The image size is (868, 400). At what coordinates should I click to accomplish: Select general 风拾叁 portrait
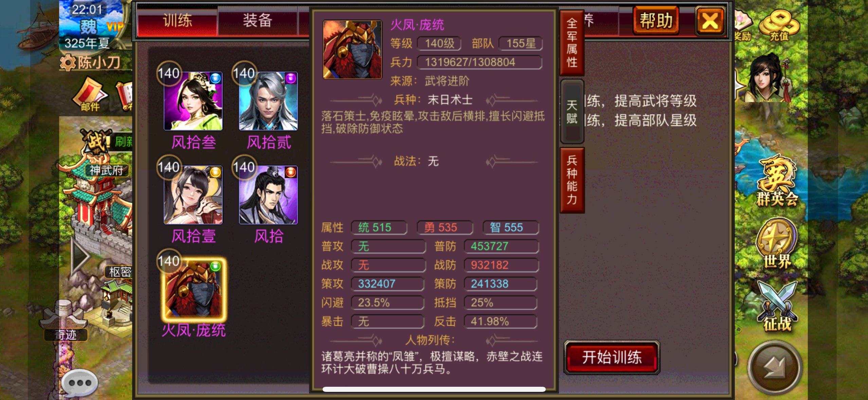pyautogui.click(x=193, y=101)
